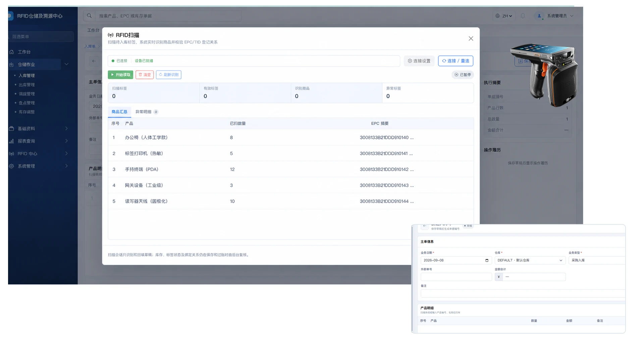Open the DEFAULT · 默认仓库 dropdown
644x343 pixels.
click(530, 260)
